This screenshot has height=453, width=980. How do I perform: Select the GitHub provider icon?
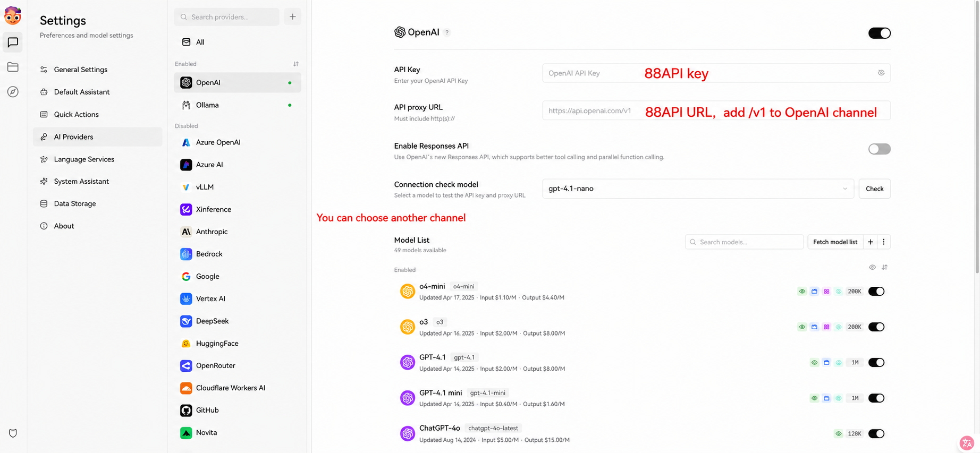pos(186,410)
